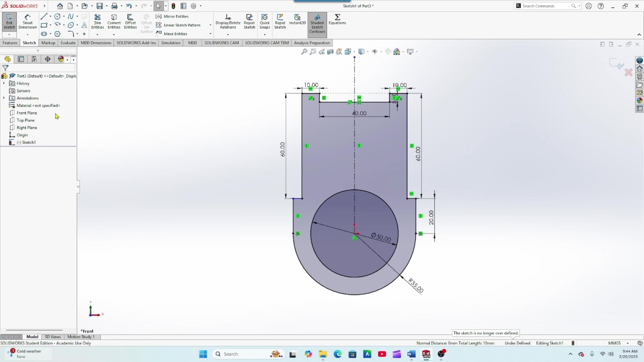Select the Smart Dimension tool
This screenshot has width=644, height=362.
[x=27, y=21]
